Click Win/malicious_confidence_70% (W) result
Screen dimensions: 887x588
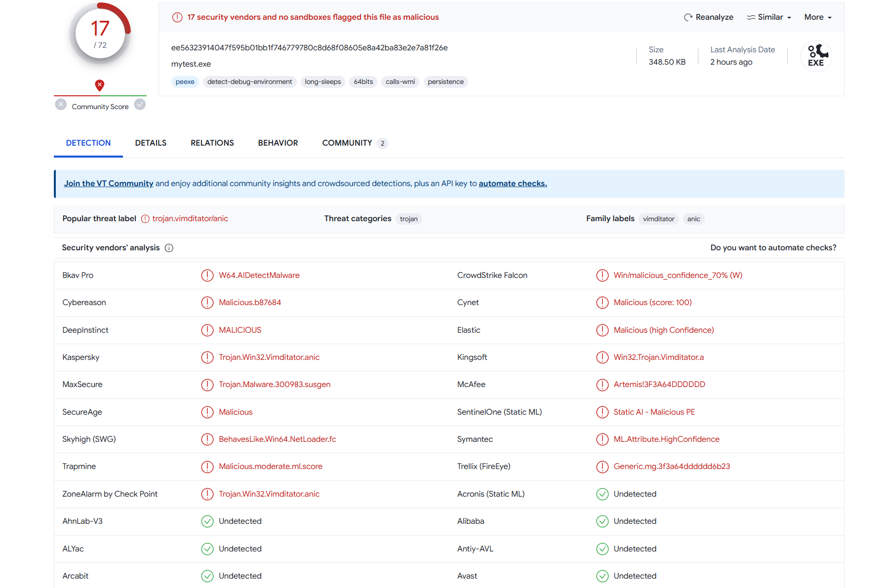(x=678, y=275)
